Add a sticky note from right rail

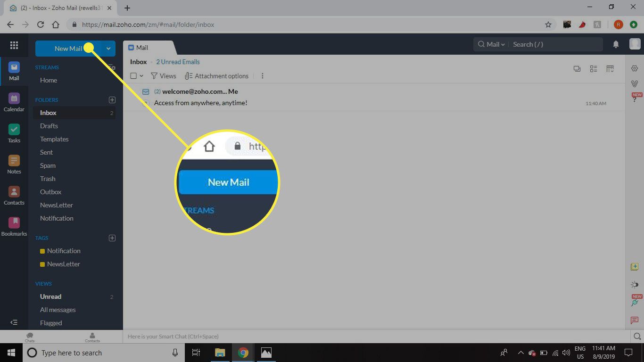(x=635, y=267)
